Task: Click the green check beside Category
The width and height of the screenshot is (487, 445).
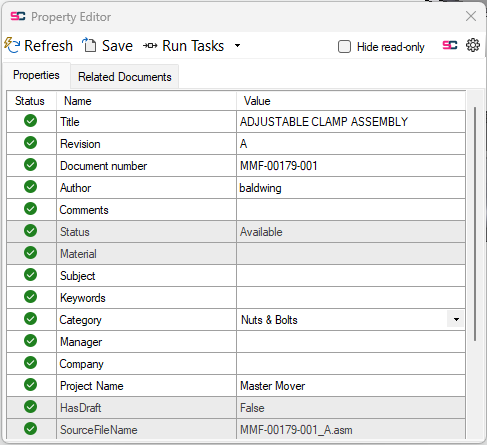Action: point(30,319)
